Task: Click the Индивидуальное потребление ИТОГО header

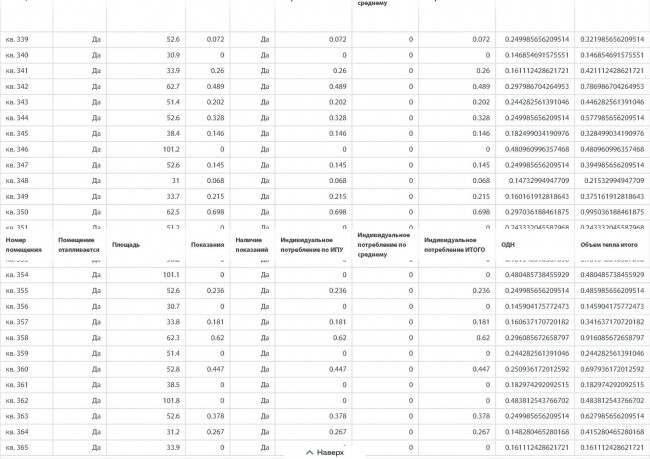Action: (x=454, y=245)
